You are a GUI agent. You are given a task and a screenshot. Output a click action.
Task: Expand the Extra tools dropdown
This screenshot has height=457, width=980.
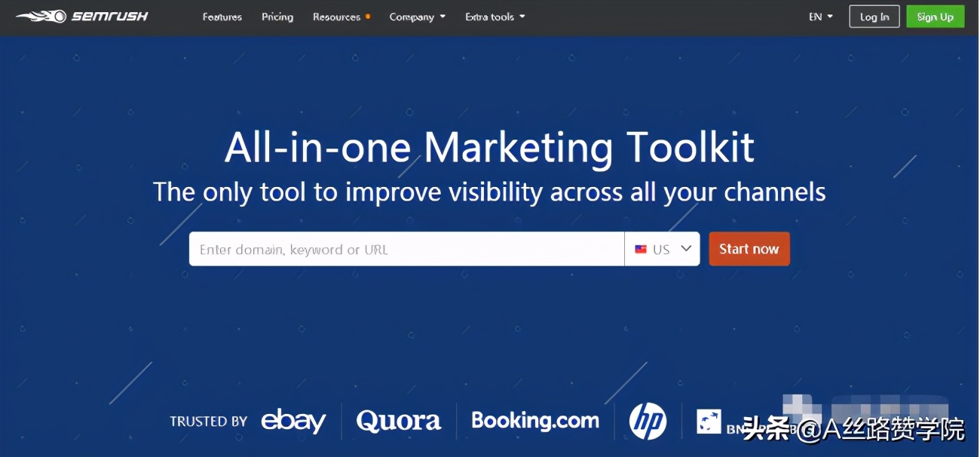coord(495,17)
